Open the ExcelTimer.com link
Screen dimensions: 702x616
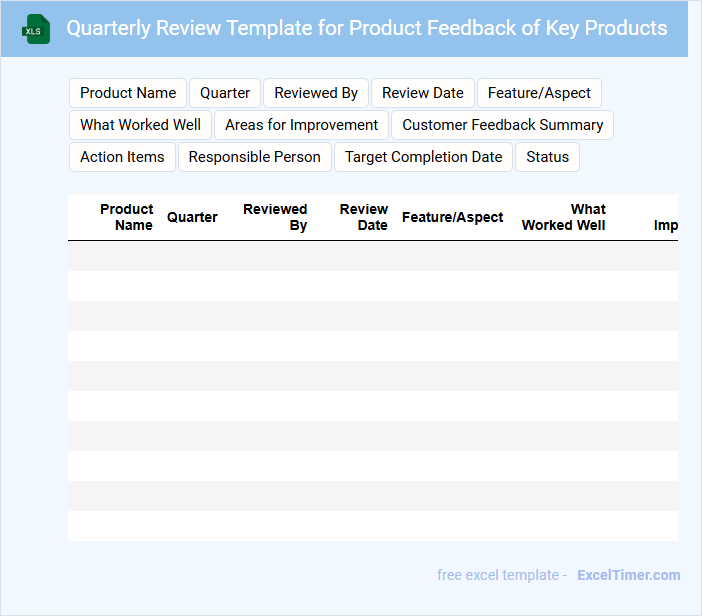pos(628,575)
